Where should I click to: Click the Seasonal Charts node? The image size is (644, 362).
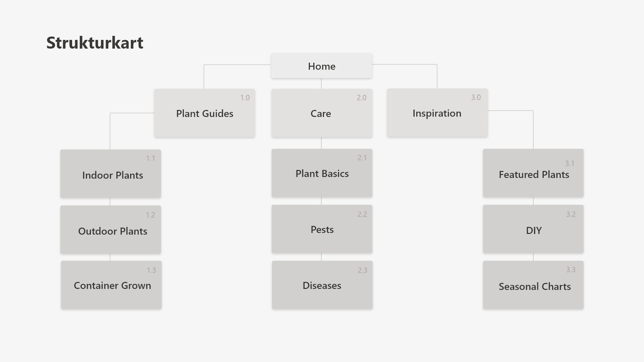(x=533, y=285)
